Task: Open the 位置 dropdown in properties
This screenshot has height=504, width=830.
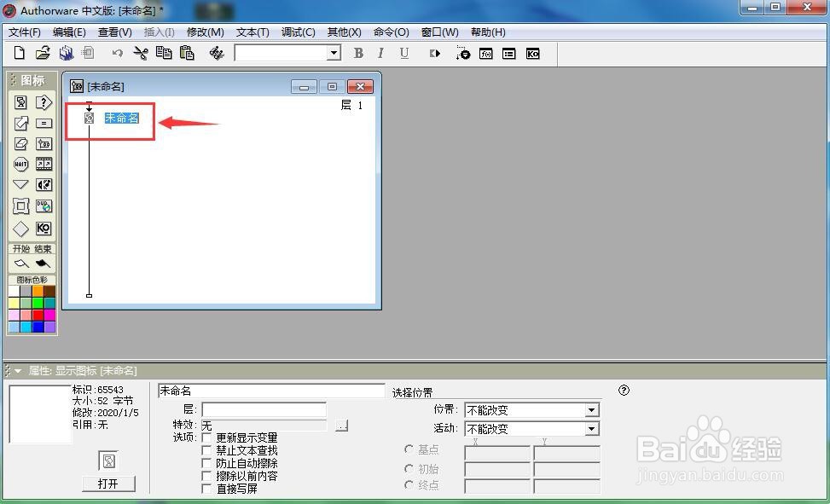Action: [x=592, y=409]
